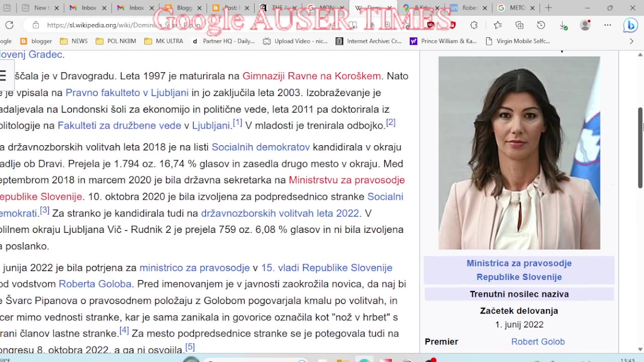Open the Roberta Goloba link in article text

[x=95, y=284]
